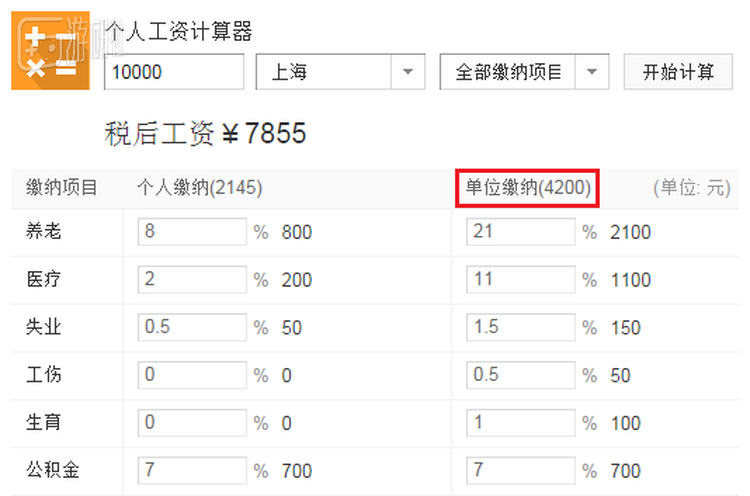Click the 个人缴纳(2145) column header

tap(199, 187)
